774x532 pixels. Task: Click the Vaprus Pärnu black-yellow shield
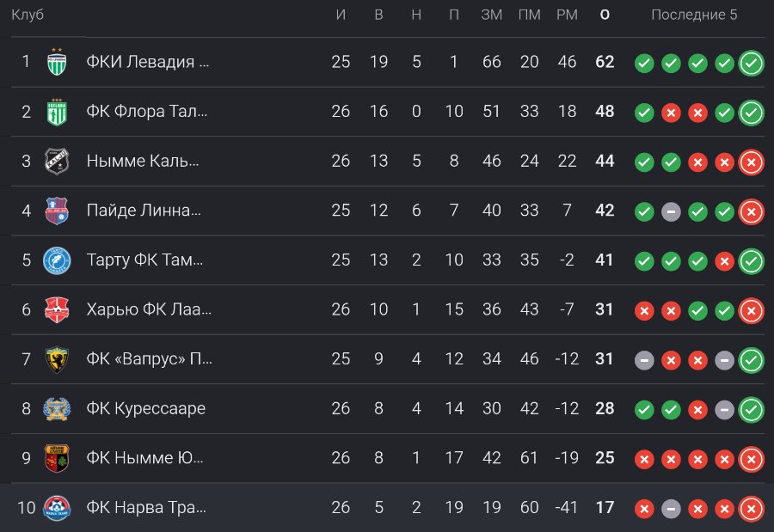[57, 359]
